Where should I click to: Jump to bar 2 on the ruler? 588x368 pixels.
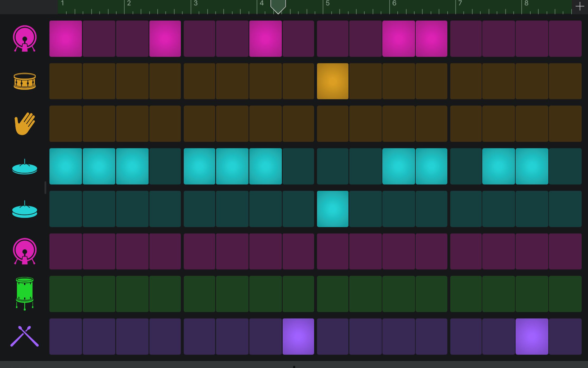129,3
